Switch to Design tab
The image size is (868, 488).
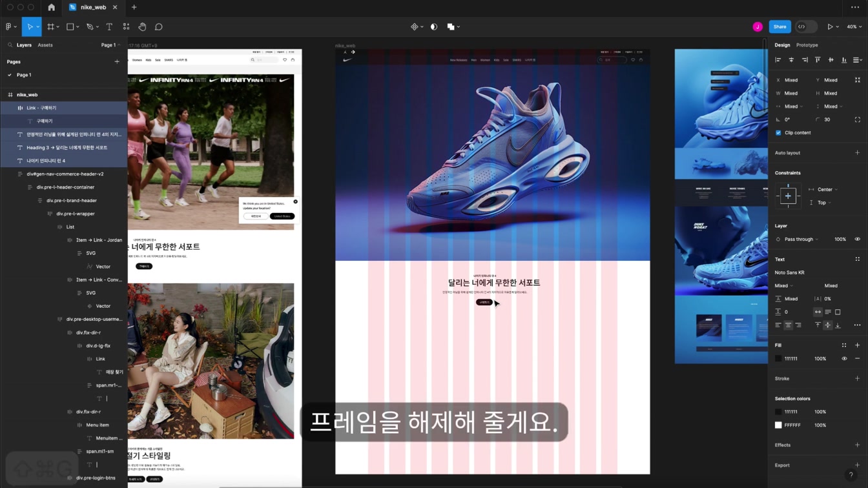click(782, 45)
